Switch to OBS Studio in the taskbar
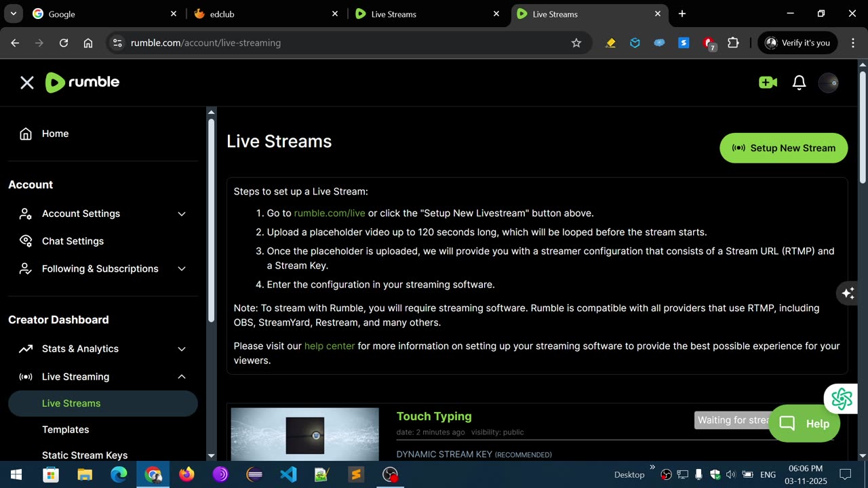Viewport: 868px width, 488px height. pos(390,474)
